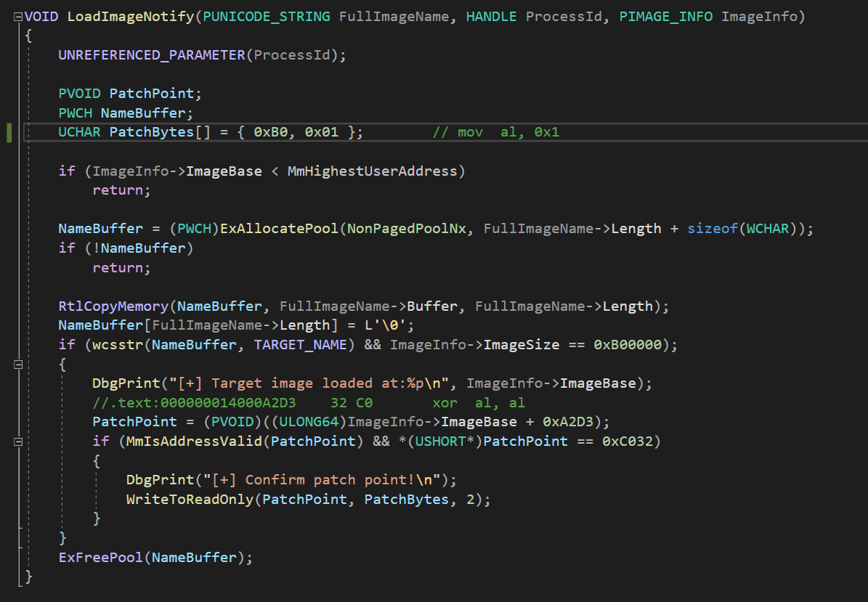Click the 'Confirm patch point!' string
868x602 pixels.
click(x=322, y=480)
